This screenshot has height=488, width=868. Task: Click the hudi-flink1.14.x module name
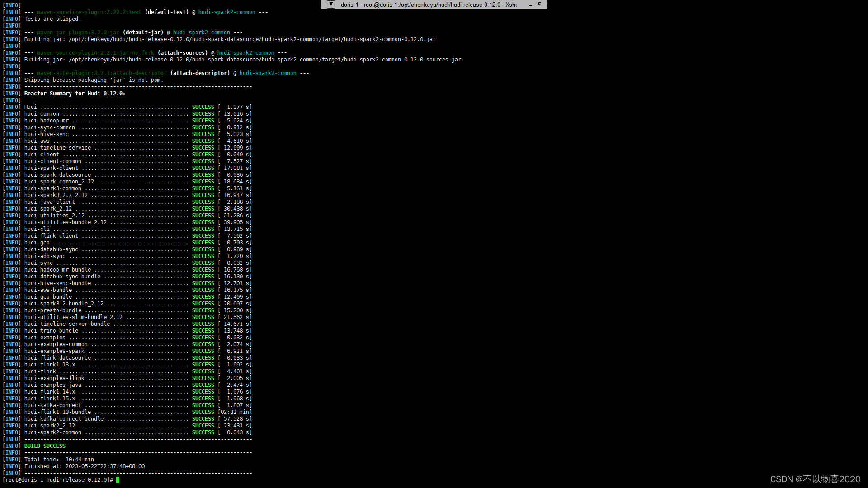point(50,392)
